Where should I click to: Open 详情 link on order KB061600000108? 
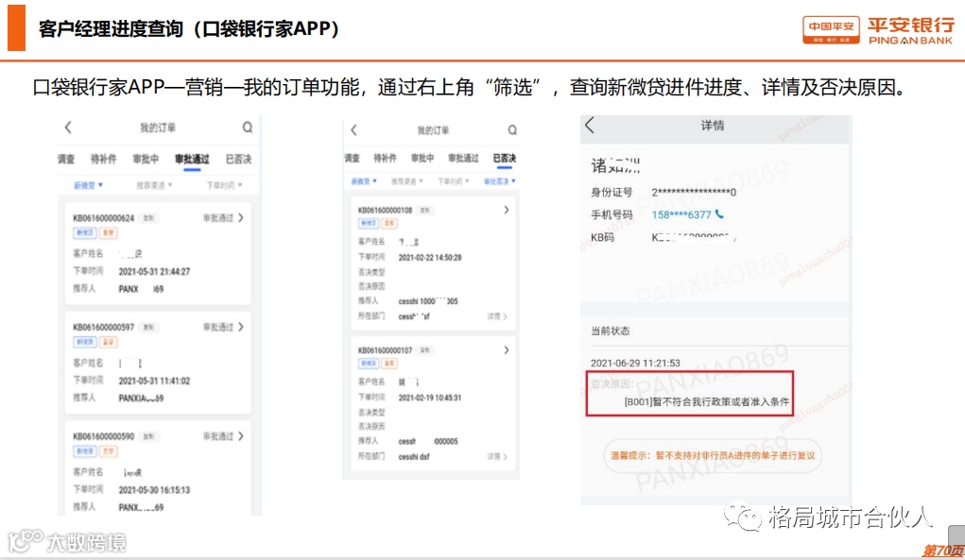click(x=497, y=316)
